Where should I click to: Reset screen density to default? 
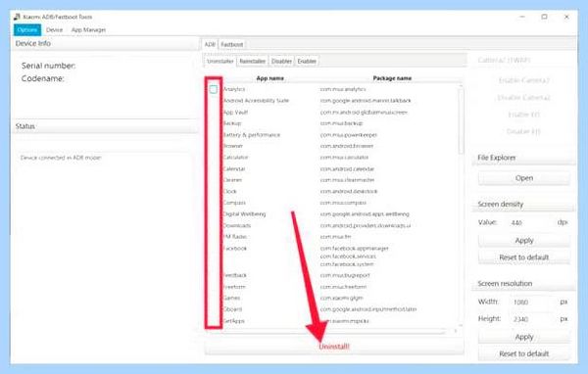[524, 257]
